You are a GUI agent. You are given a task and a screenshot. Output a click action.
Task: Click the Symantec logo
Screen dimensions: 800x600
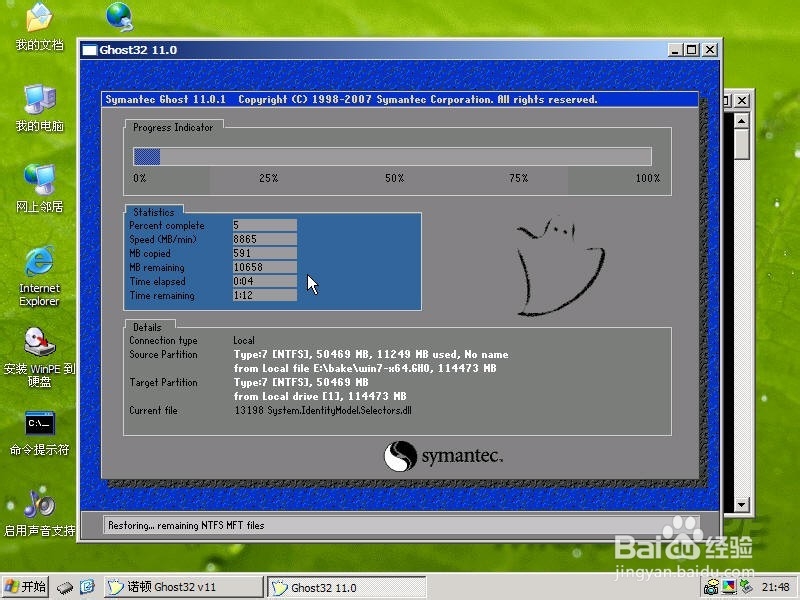point(443,456)
